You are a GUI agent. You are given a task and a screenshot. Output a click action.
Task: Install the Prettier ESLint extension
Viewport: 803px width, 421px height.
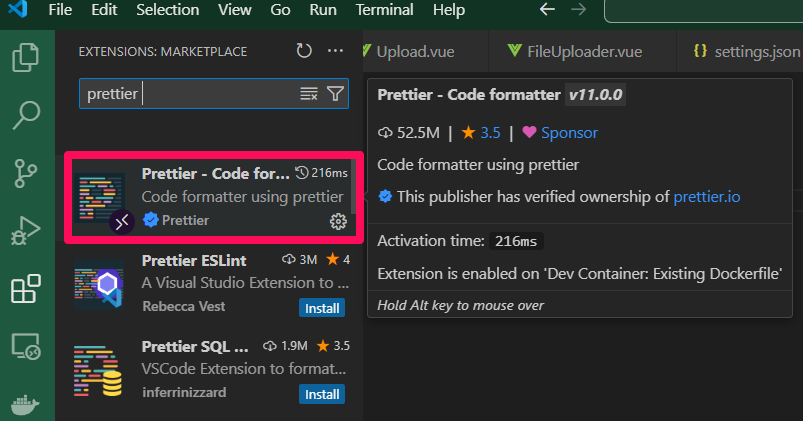point(322,308)
